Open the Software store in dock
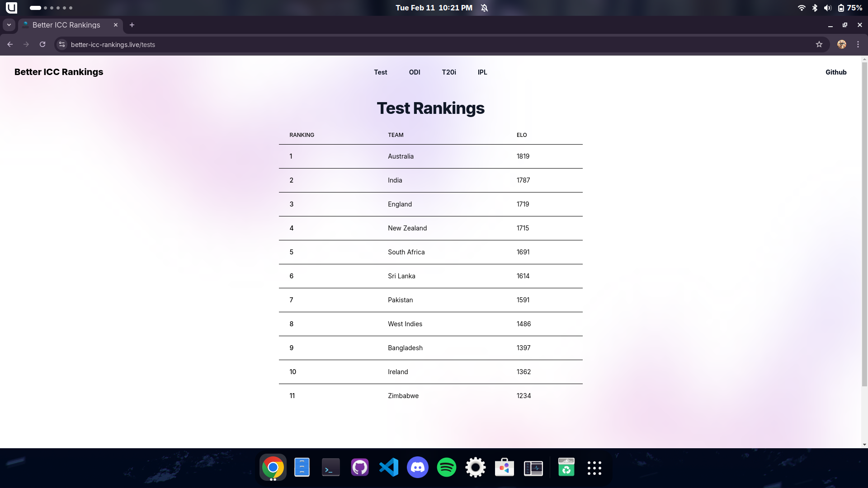 pos(505,467)
